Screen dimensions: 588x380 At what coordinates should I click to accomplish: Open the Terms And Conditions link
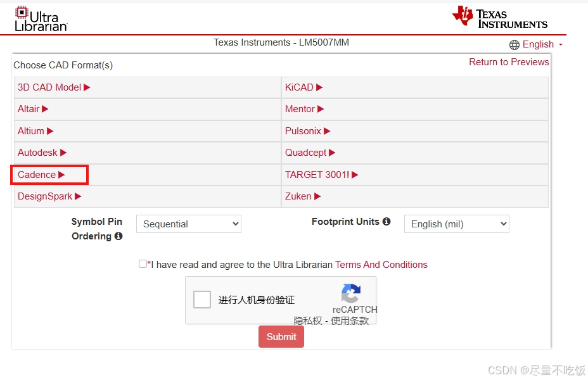coord(381,265)
